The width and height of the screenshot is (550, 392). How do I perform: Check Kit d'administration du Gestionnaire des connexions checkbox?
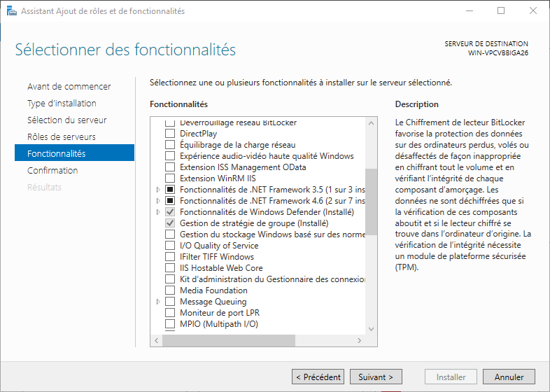point(170,279)
